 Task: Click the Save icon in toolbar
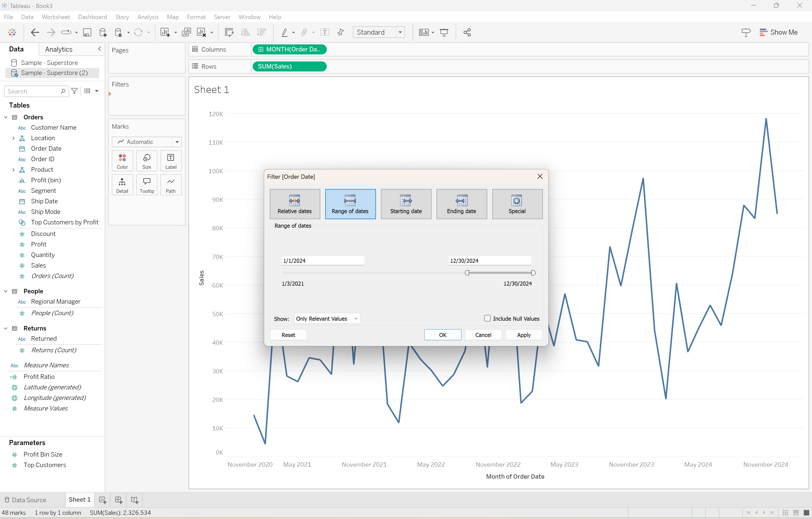[87, 32]
